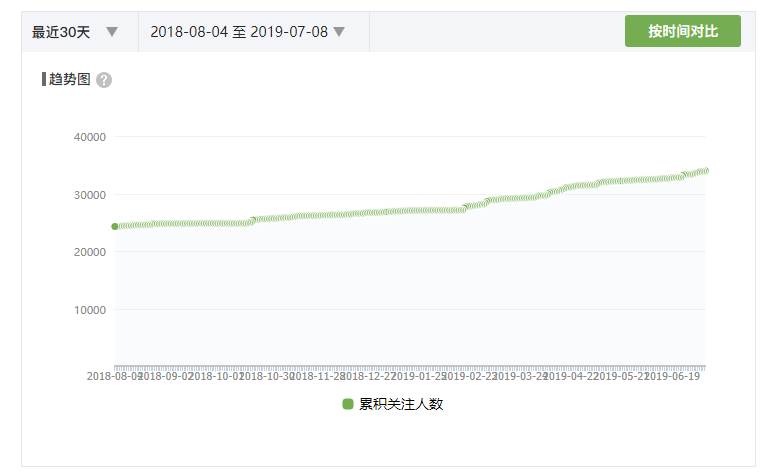Click the 2019-06-19 x-axis date label
This screenshot has height=476, width=772.
point(674,377)
